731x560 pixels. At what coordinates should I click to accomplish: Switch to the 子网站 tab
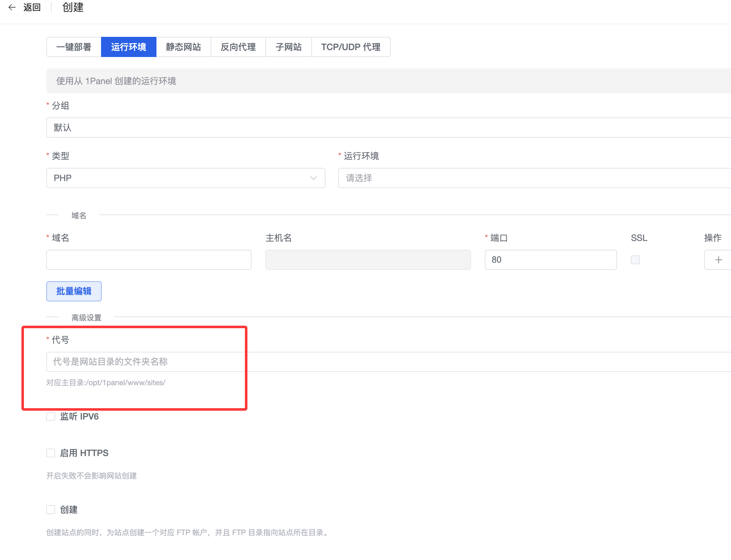pyautogui.click(x=288, y=47)
